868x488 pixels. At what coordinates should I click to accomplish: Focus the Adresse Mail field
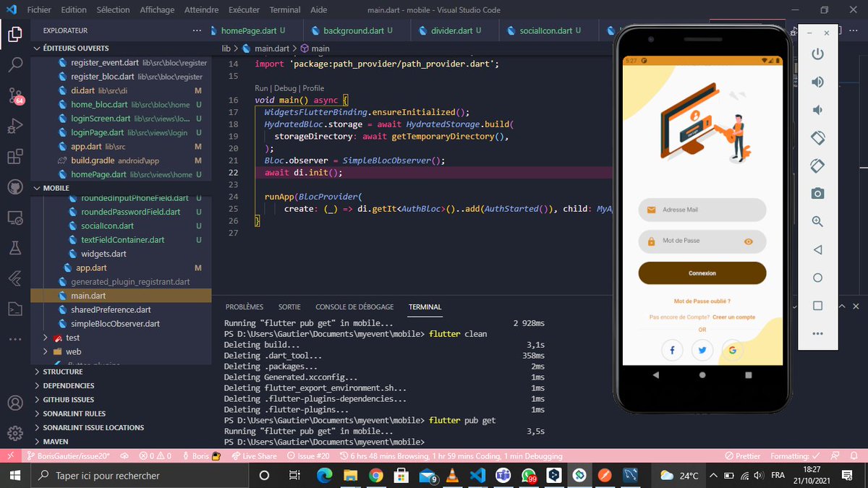point(702,210)
